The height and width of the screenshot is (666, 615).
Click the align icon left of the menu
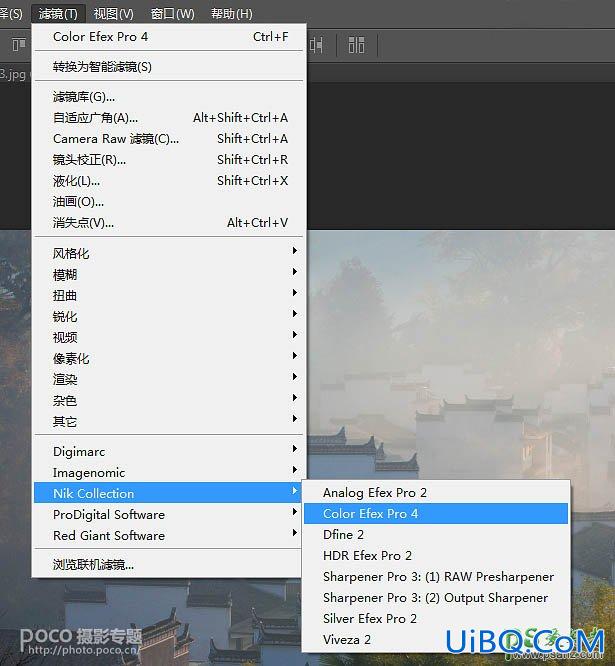18,45
